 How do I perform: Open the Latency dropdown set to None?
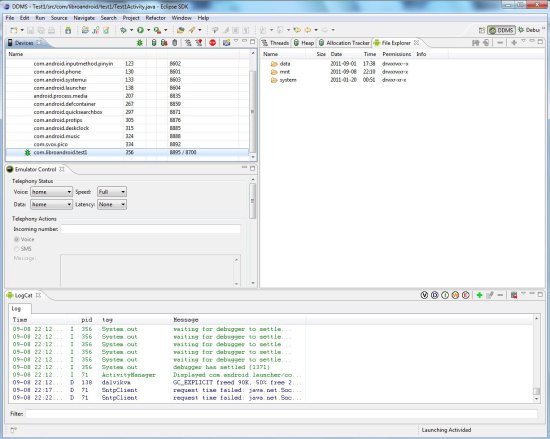(112, 204)
